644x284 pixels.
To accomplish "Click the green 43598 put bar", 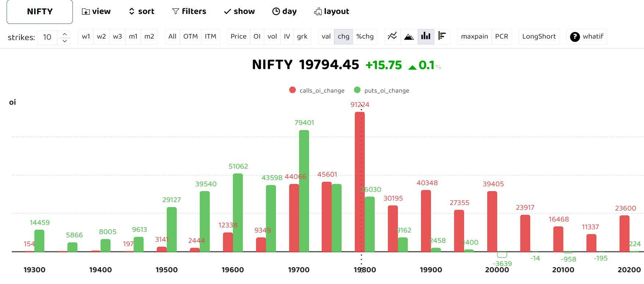I will click(271, 219).
